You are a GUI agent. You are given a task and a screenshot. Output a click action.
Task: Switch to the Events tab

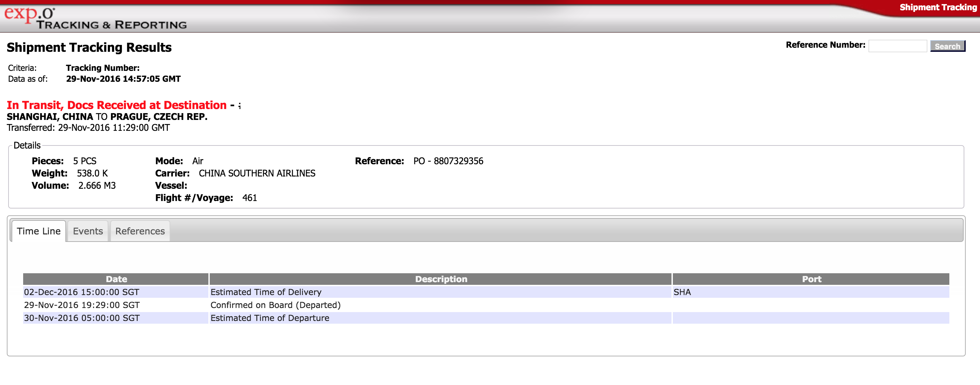(x=88, y=231)
